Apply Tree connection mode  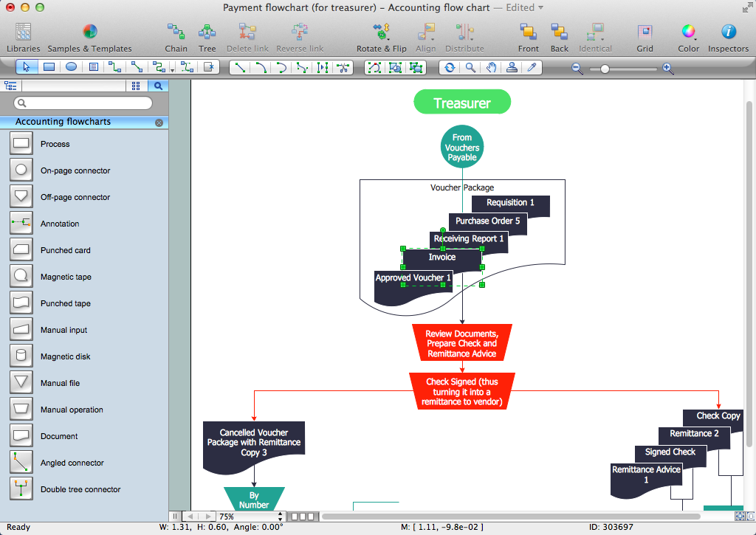tap(207, 38)
